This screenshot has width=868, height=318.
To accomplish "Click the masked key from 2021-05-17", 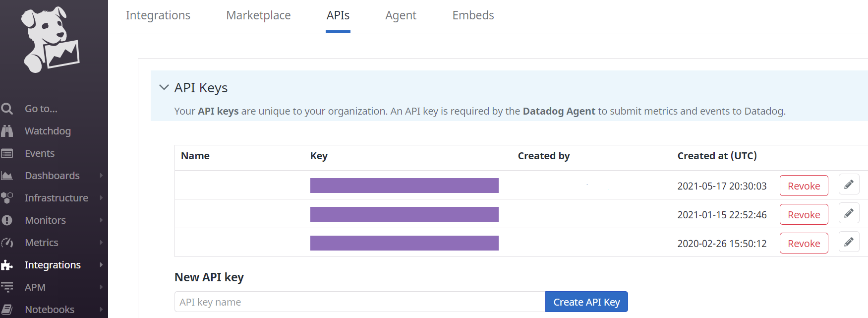I will pyautogui.click(x=405, y=186).
